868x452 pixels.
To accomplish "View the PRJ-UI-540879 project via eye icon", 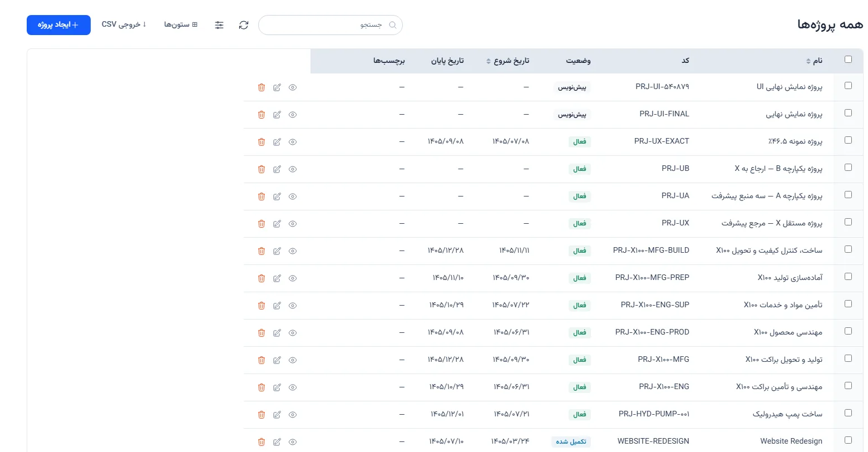I will pos(293,87).
